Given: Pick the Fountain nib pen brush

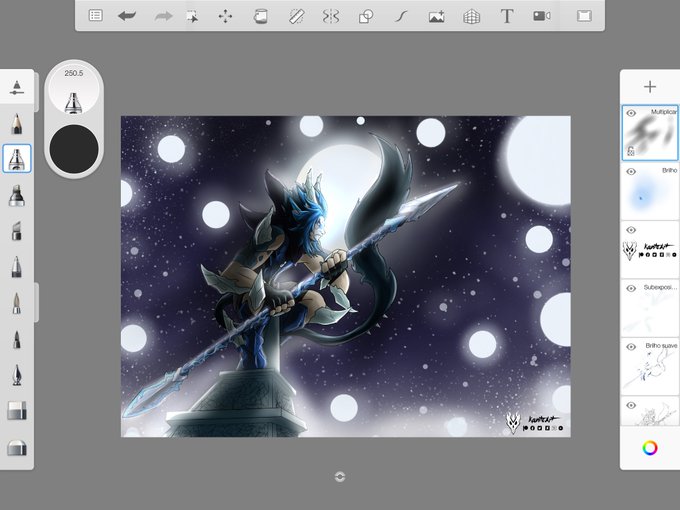Looking at the screenshot, I should coord(16,375).
